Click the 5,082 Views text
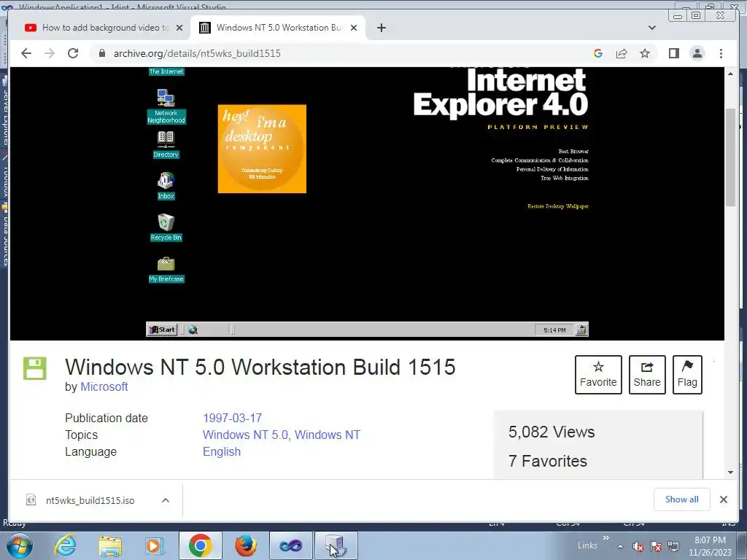The image size is (747, 560). click(x=551, y=432)
